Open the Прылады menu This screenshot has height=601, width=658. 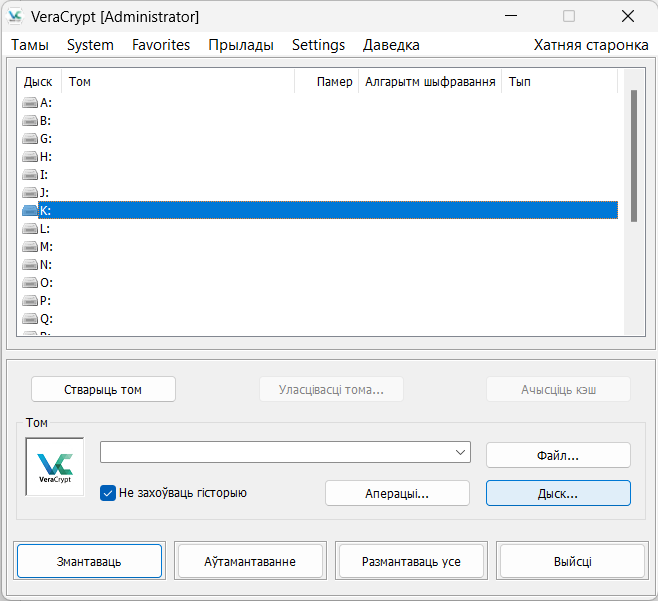click(241, 45)
